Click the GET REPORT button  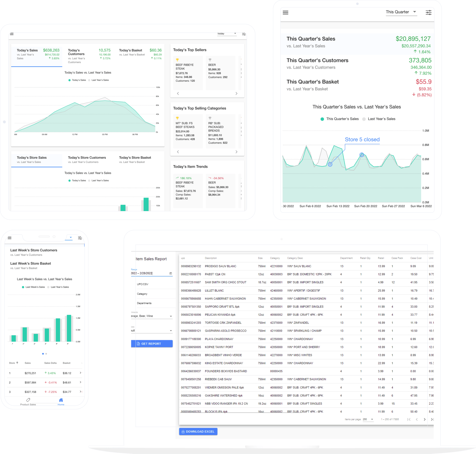click(152, 344)
